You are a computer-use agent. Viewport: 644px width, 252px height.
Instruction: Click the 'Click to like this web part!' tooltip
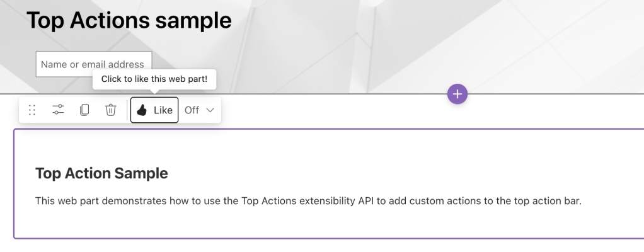click(x=154, y=79)
